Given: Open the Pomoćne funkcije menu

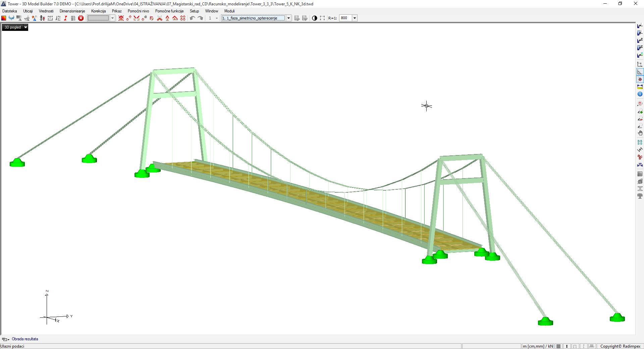Looking at the screenshot, I should point(169,11).
